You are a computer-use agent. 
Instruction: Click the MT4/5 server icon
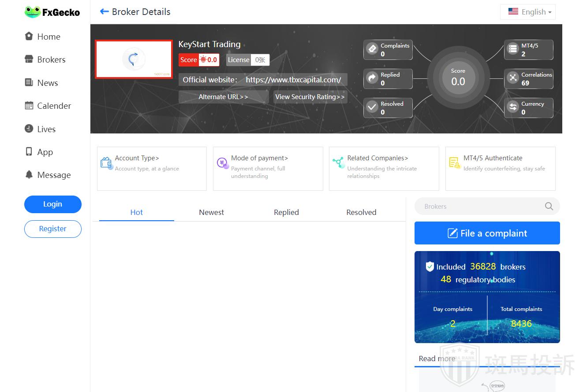512,49
